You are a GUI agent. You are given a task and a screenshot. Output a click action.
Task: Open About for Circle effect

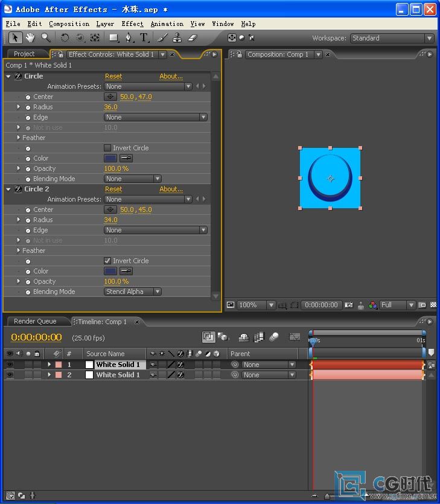(x=171, y=76)
